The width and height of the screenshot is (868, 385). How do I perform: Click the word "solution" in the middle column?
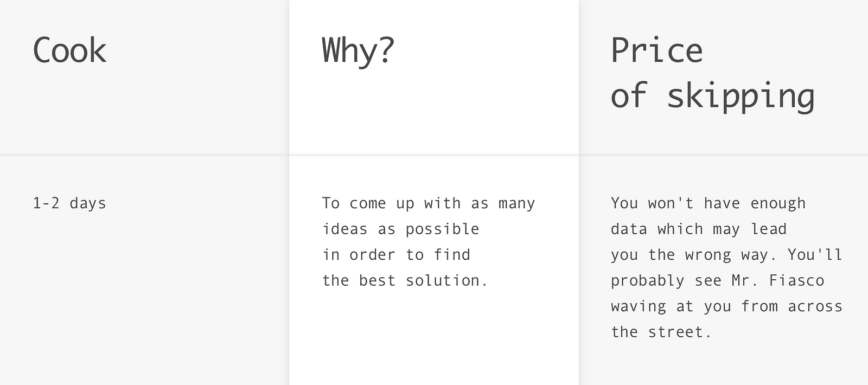[x=443, y=280]
